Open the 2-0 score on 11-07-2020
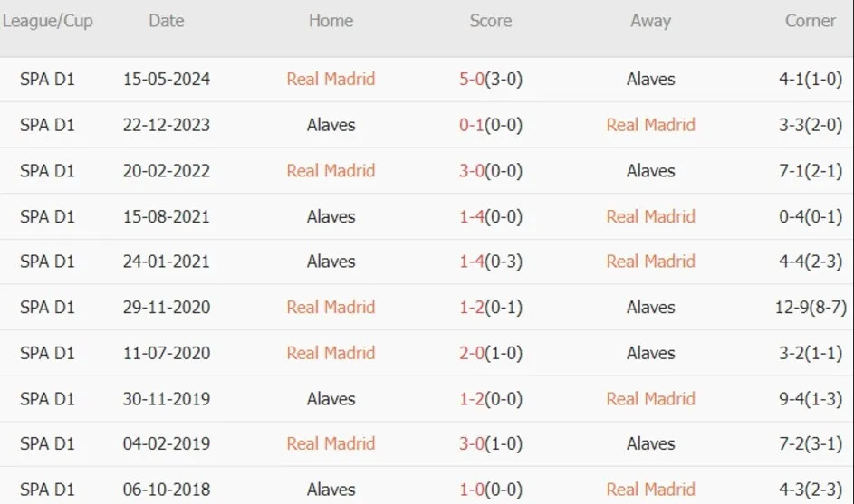Screen dimensions: 854x504 click(x=472, y=353)
